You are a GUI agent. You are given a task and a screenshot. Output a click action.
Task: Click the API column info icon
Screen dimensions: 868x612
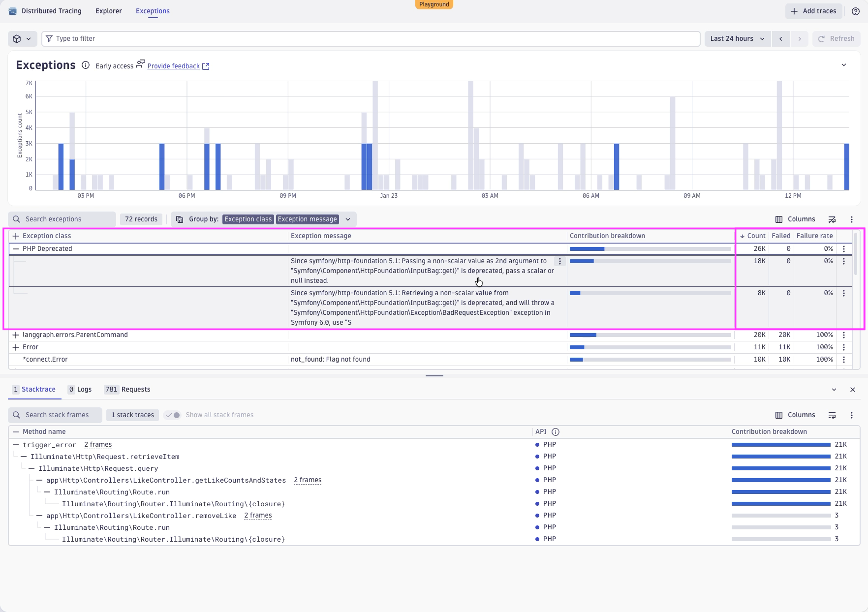click(556, 432)
